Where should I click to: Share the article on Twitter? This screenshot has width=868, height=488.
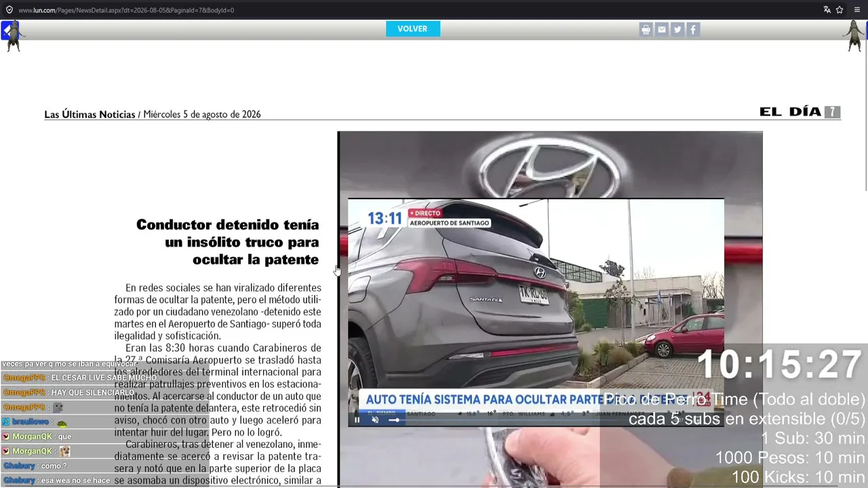coord(677,29)
